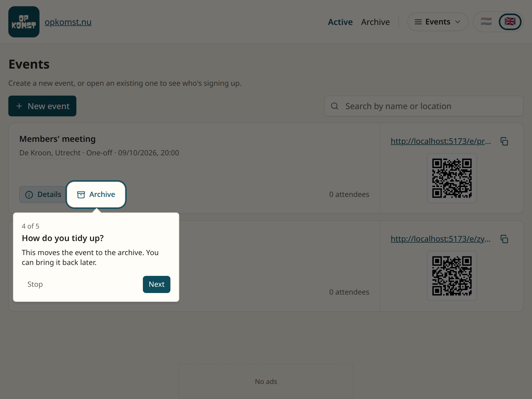This screenshot has width=532, height=399.
Task: Click the second event's QR code
Action: tap(452, 276)
